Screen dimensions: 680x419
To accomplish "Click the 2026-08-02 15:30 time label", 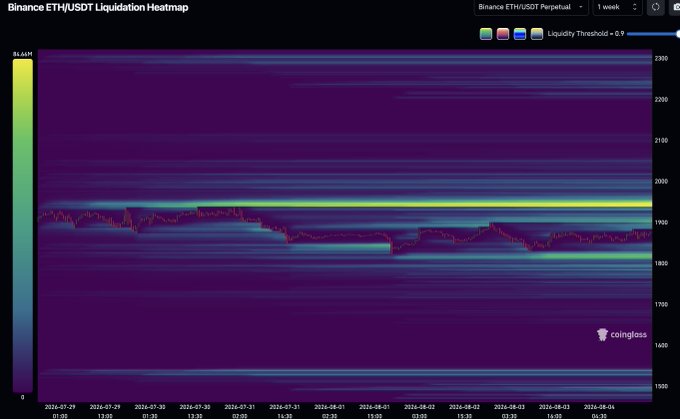I will coord(464,411).
